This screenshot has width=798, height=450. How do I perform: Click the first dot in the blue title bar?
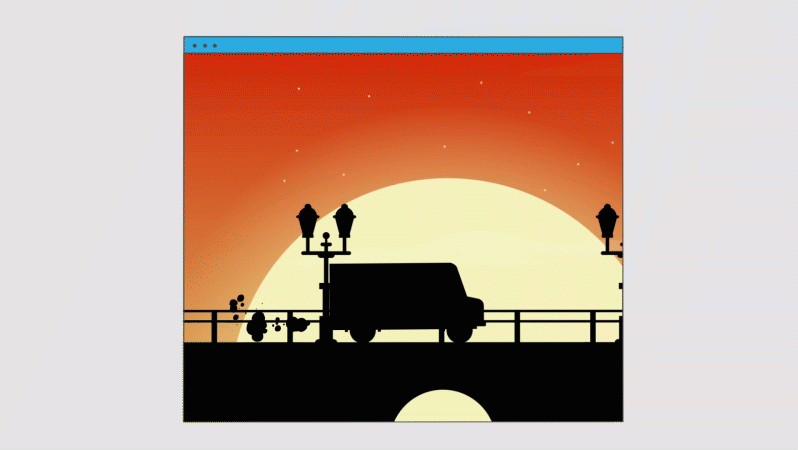195,46
